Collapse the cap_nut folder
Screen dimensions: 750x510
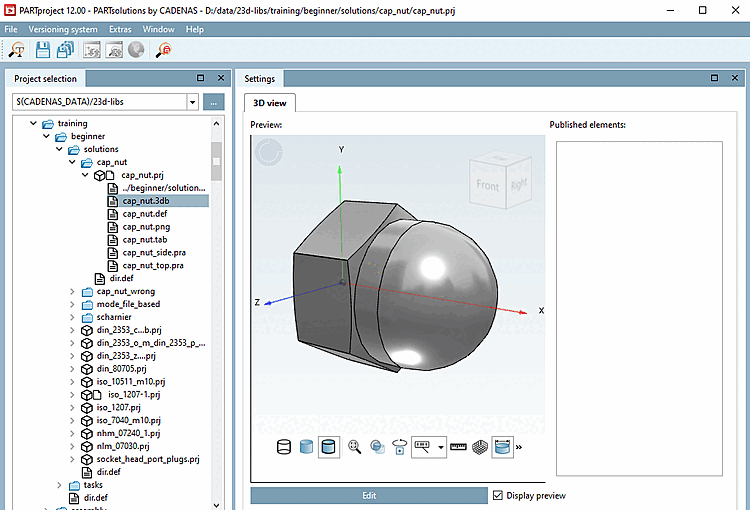[x=72, y=162]
